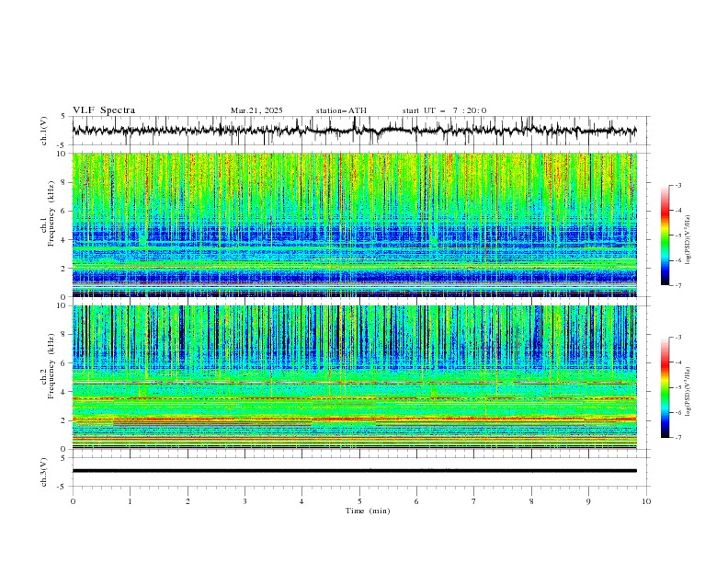This screenshot has height=563, width=728.
Task: Click the "5" volt tick of ch.1(V) axis
Action: point(63,116)
